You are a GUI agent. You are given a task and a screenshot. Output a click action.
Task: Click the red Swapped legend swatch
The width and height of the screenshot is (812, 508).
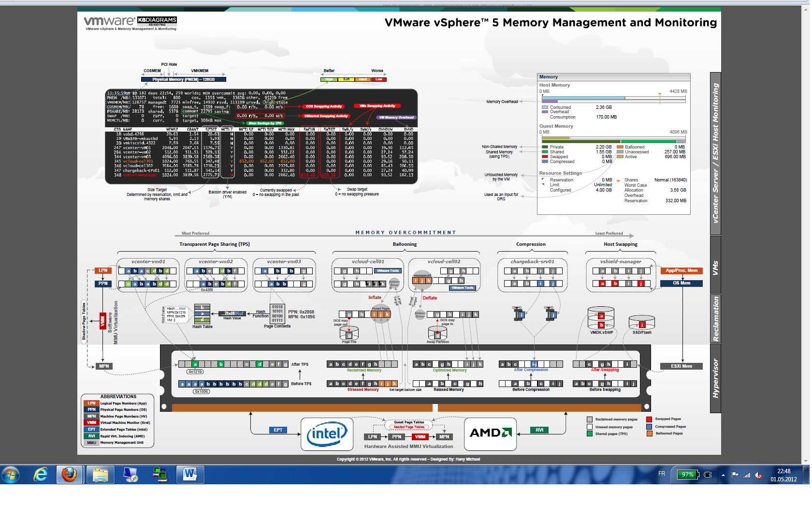(x=545, y=157)
